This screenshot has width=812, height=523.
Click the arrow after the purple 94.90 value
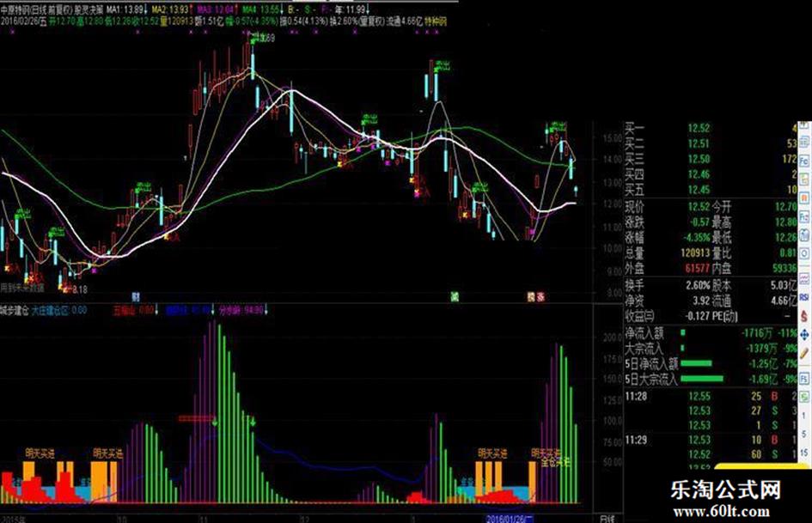[266, 311]
